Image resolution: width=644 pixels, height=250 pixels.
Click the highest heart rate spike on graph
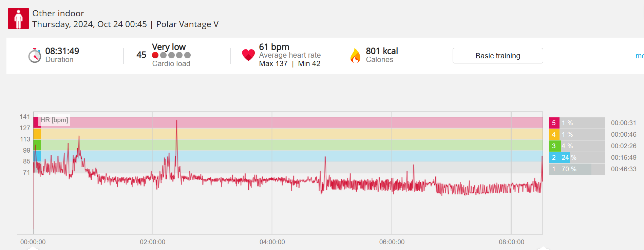click(x=177, y=121)
